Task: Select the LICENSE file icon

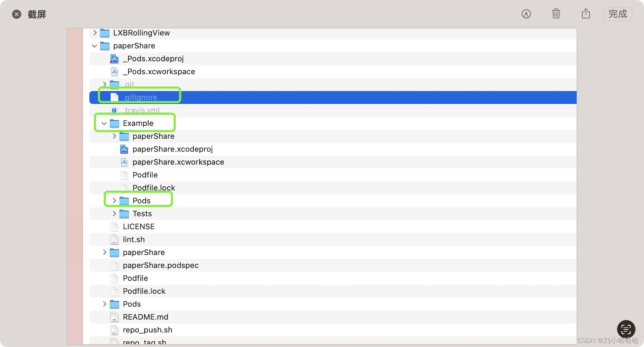Action: click(x=114, y=227)
